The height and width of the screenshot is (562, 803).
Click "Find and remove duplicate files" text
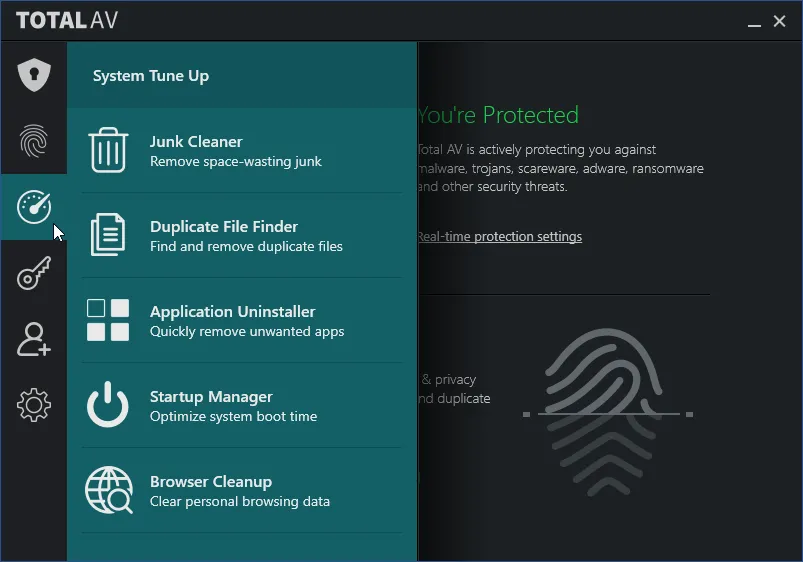pyautogui.click(x=246, y=246)
